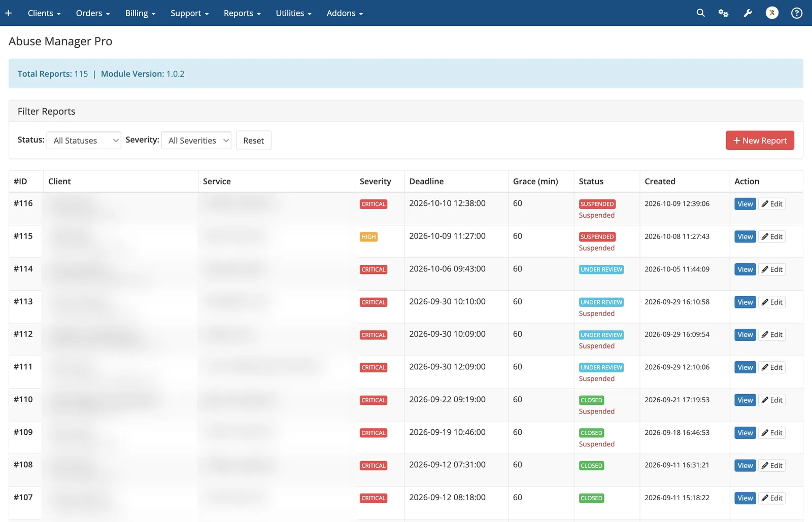Open the user avatar icon
Image resolution: width=812 pixels, height=522 pixels.
click(772, 13)
